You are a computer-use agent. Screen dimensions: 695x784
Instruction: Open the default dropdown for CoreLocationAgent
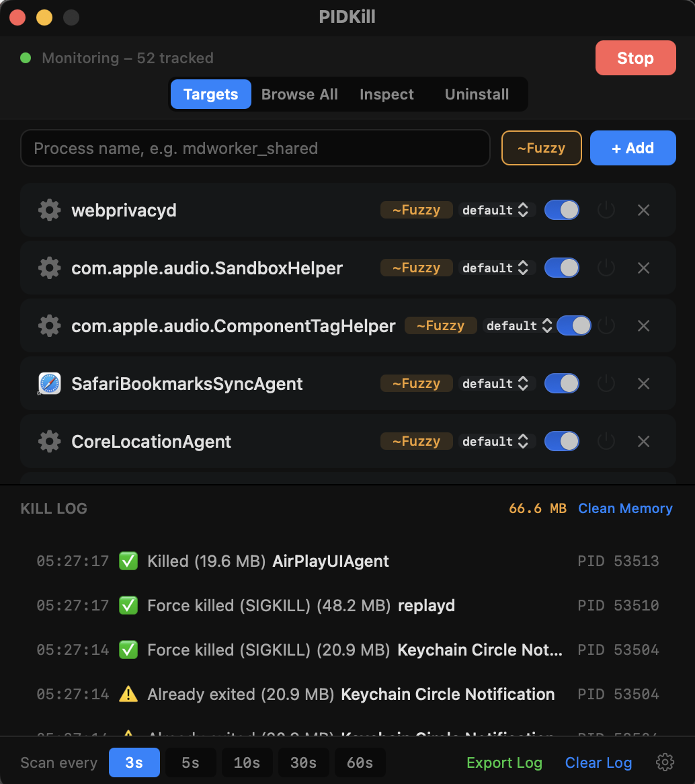coord(496,442)
